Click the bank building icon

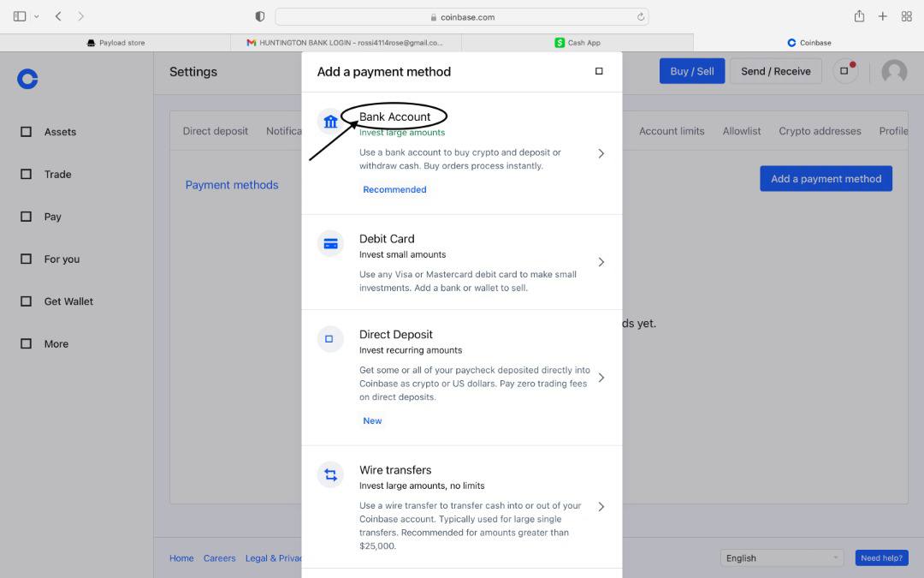330,122
